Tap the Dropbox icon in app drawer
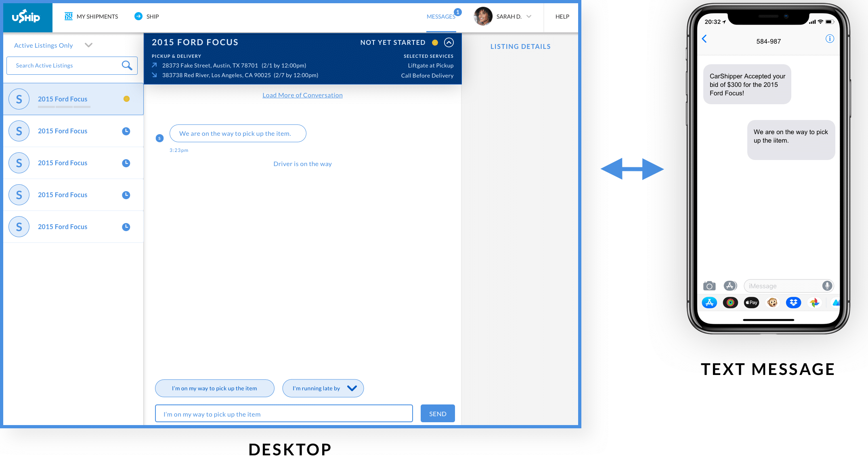Image resolution: width=868 pixels, height=459 pixels. (x=793, y=303)
